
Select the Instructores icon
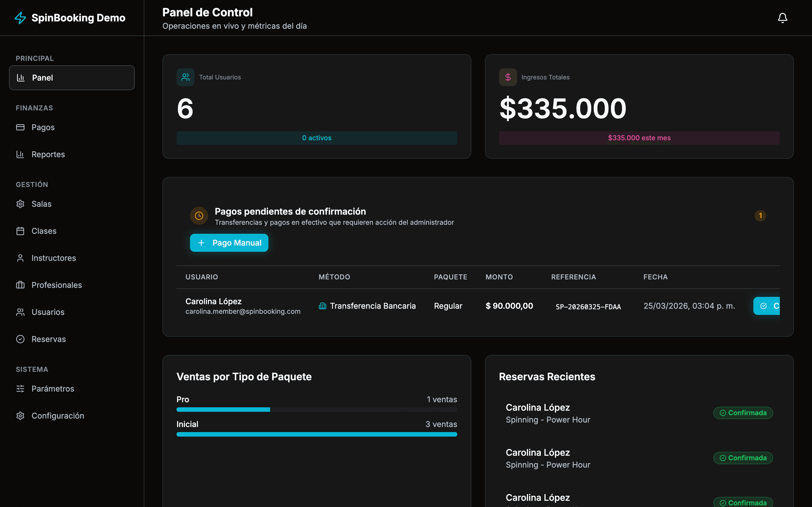[x=20, y=258]
